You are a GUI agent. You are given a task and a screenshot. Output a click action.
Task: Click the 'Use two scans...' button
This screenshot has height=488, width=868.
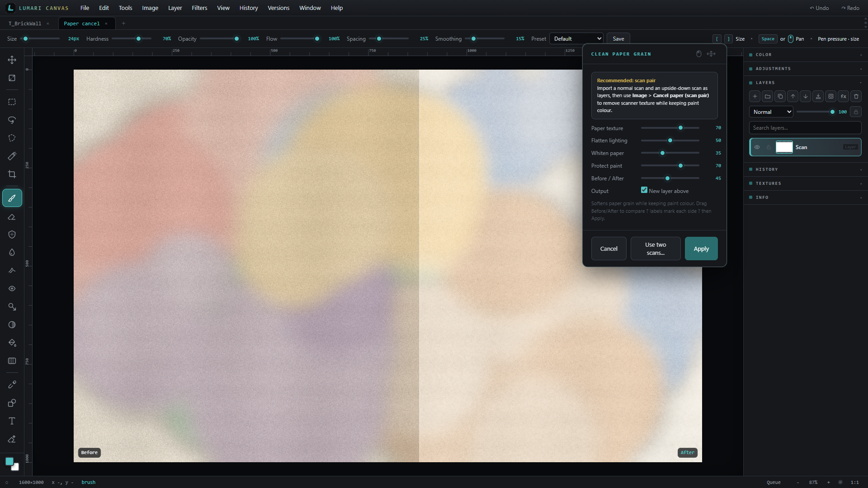click(656, 249)
